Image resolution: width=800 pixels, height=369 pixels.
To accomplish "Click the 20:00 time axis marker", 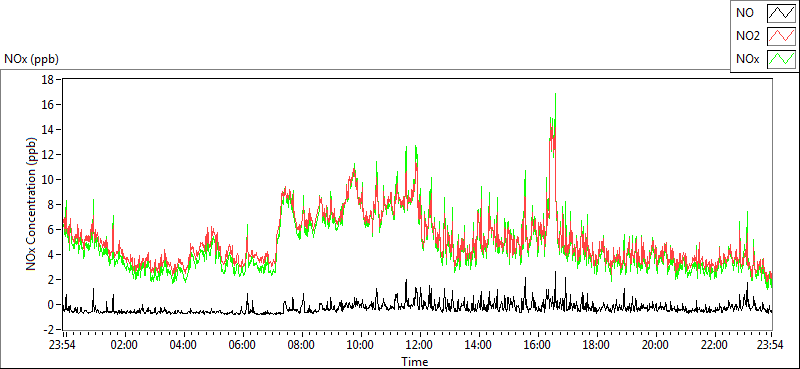I will tap(654, 345).
